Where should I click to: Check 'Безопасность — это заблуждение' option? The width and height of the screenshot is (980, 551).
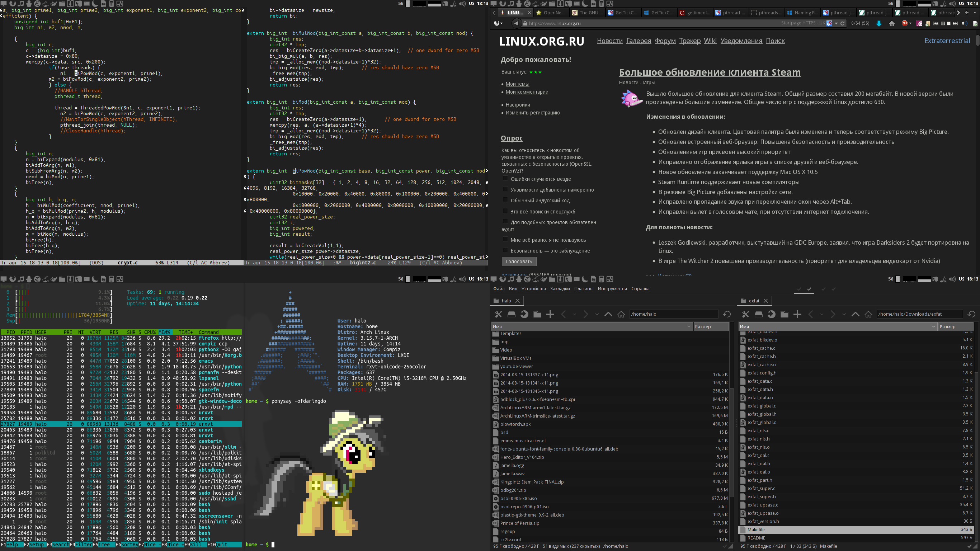(505, 250)
